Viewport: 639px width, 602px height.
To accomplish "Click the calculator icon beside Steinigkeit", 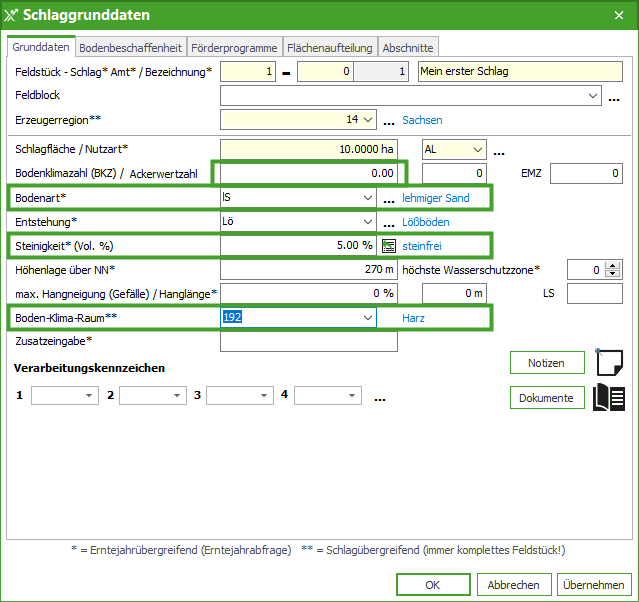I will pos(389,245).
